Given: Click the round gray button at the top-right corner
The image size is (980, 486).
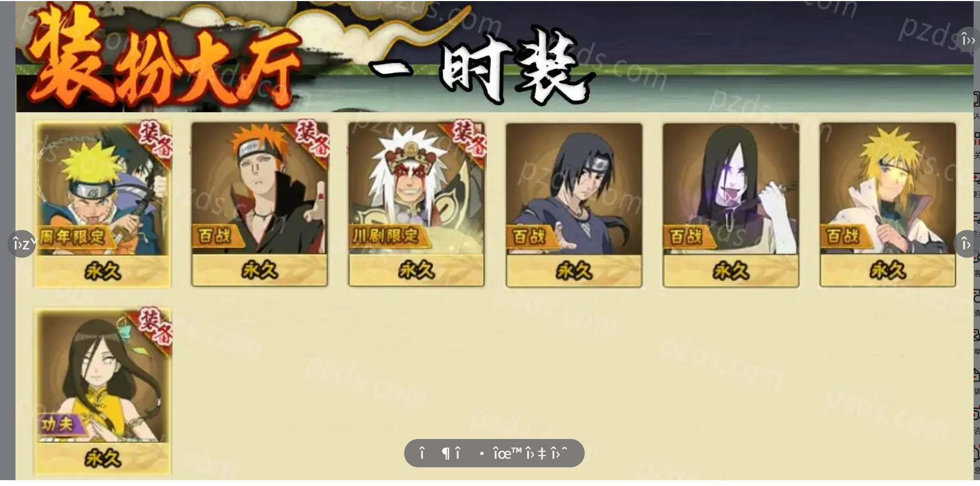Looking at the screenshot, I should pos(968,40).
